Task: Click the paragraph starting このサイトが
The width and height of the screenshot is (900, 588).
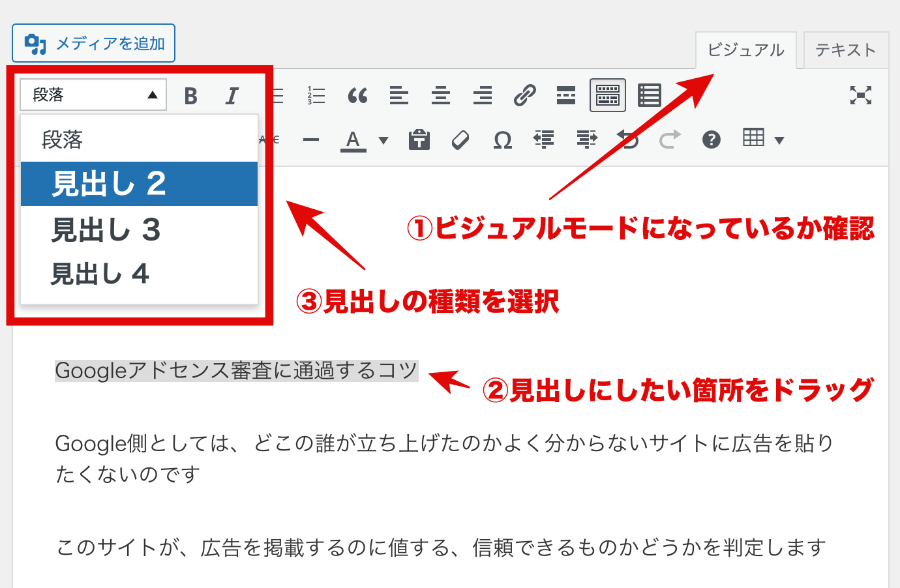Action: [x=441, y=547]
